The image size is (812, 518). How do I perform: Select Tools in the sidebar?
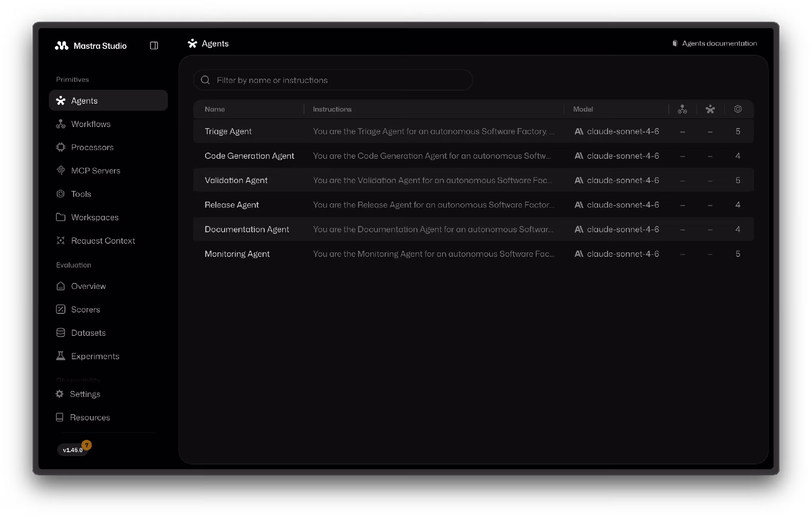pos(108,194)
